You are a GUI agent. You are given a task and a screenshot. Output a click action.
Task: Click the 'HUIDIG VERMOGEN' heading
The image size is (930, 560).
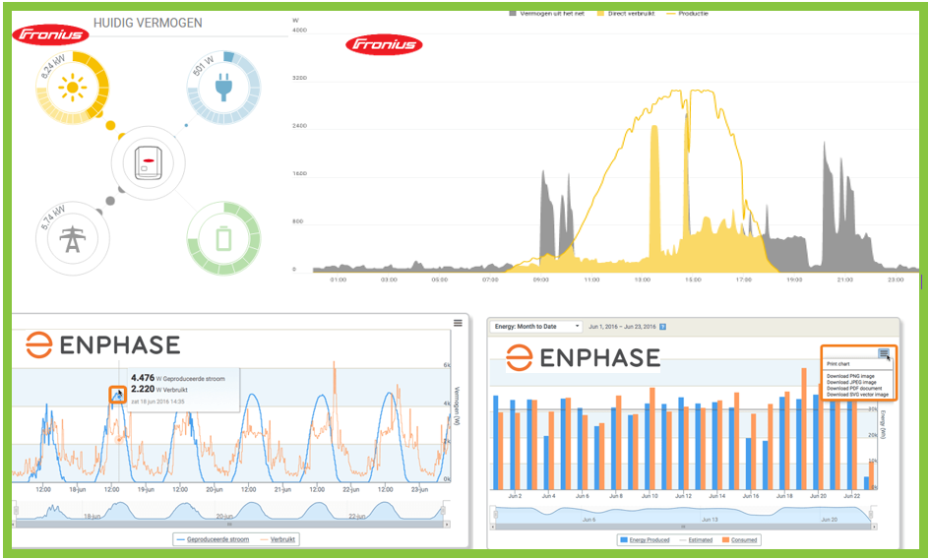148,24
